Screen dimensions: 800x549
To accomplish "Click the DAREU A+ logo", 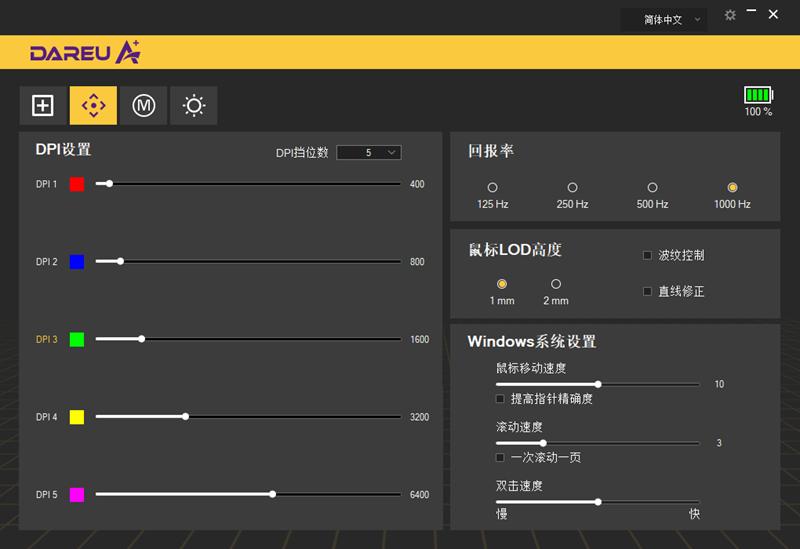I will (x=85, y=53).
